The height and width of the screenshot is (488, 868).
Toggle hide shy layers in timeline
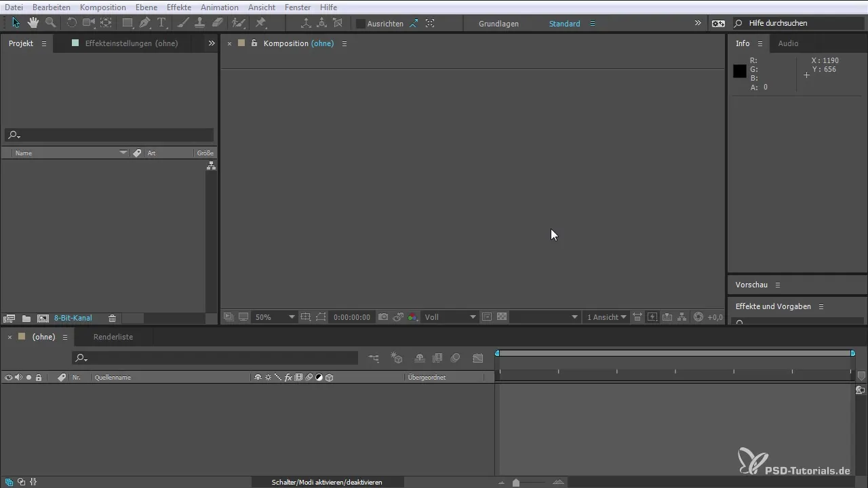coord(420,358)
